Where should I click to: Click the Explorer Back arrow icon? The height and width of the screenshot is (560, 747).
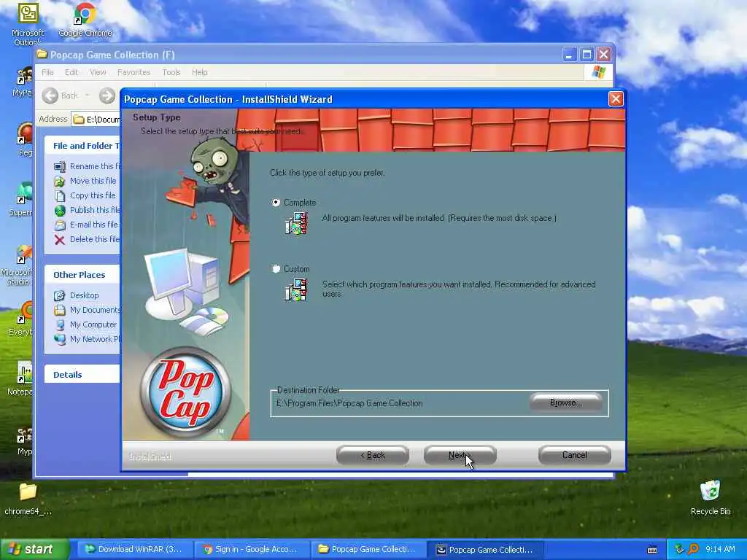point(50,96)
